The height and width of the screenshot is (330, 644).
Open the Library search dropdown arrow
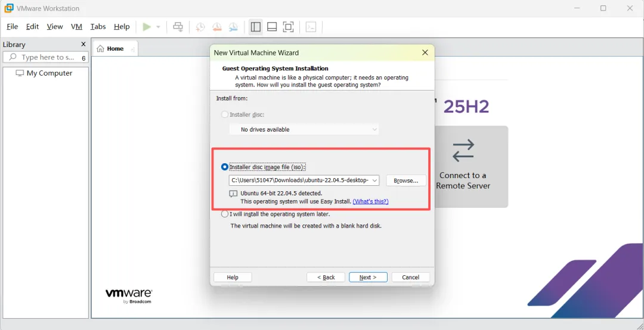pyautogui.click(x=84, y=58)
